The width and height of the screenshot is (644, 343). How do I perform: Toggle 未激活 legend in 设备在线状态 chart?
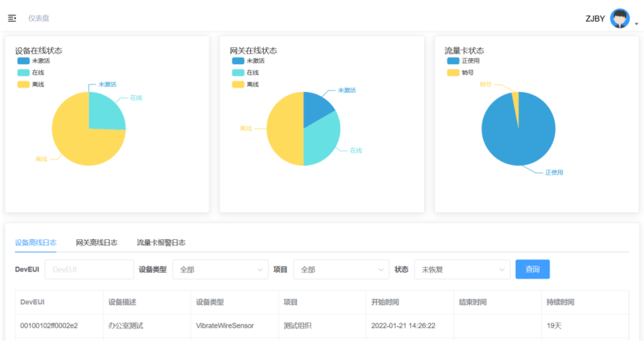30,60
